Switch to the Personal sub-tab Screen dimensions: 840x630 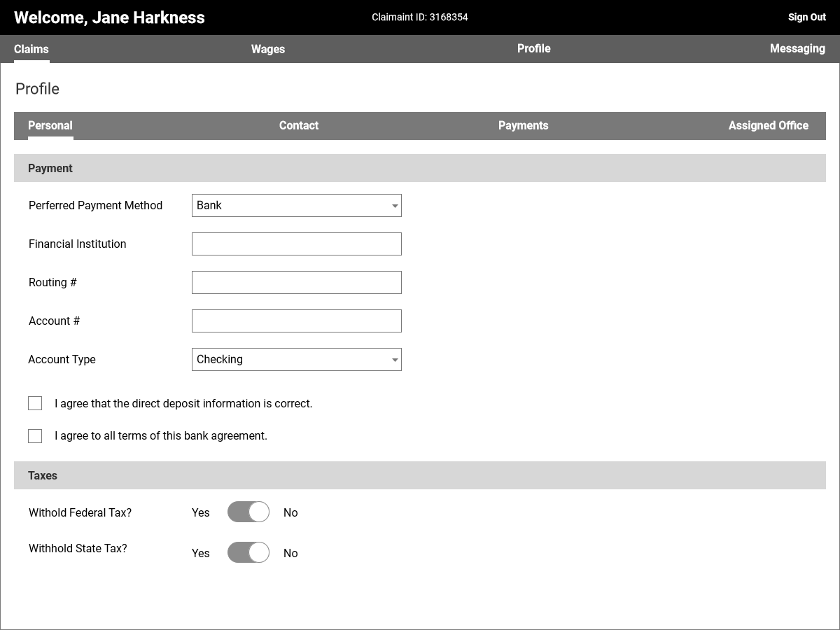(x=50, y=126)
